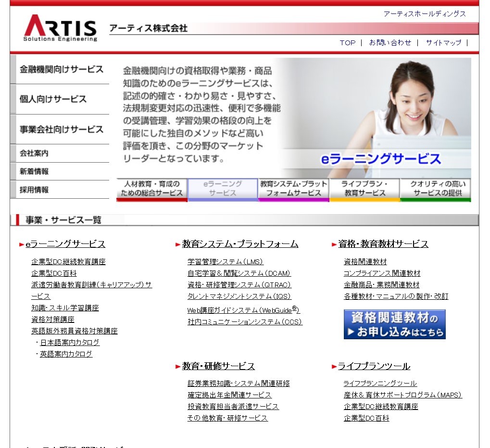Image resolution: width=490 pixels, height=448 pixels.
Task: Go to TOP page link
Action: pyautogui.click(x=348, y=43)
